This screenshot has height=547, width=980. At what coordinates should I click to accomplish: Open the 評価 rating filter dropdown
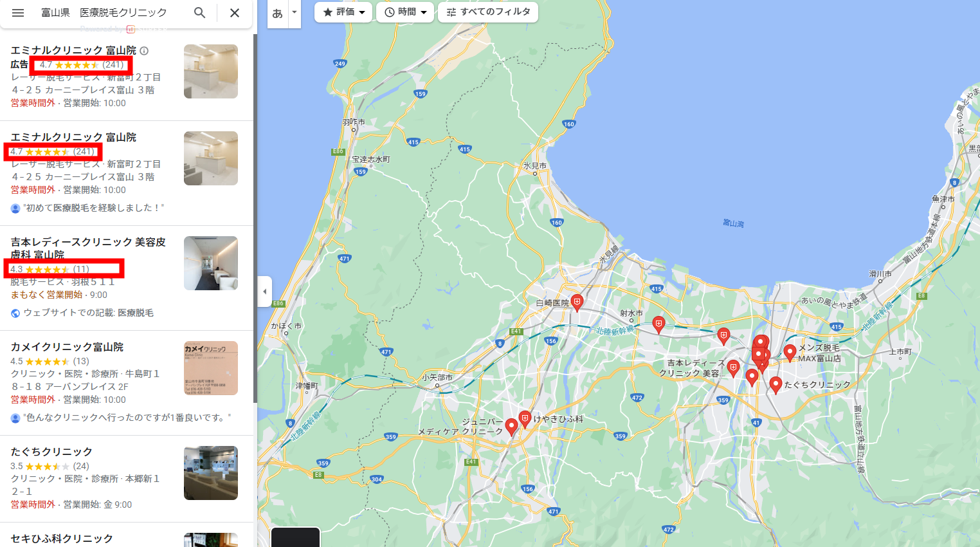click(x=343, y=12)
